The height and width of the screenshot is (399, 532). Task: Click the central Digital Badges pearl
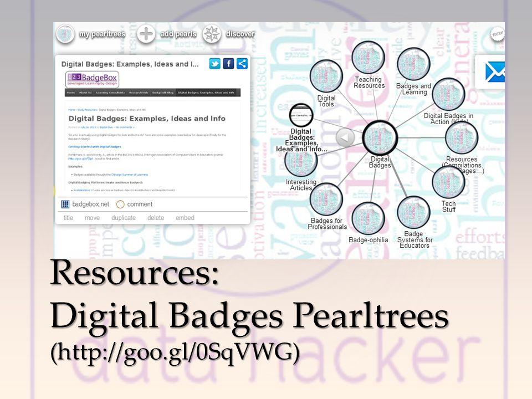point(380,138)
